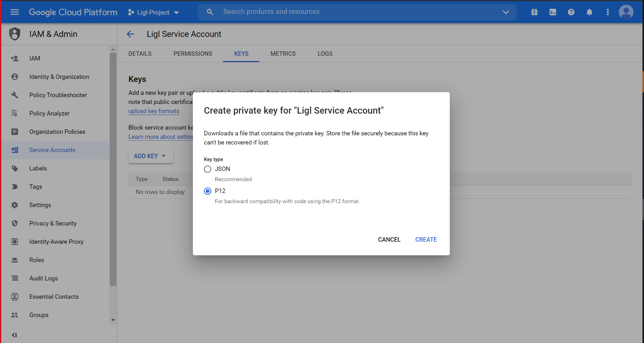Click the Status column header
This screenshot has height=343, width=644.
click(170, 179)
